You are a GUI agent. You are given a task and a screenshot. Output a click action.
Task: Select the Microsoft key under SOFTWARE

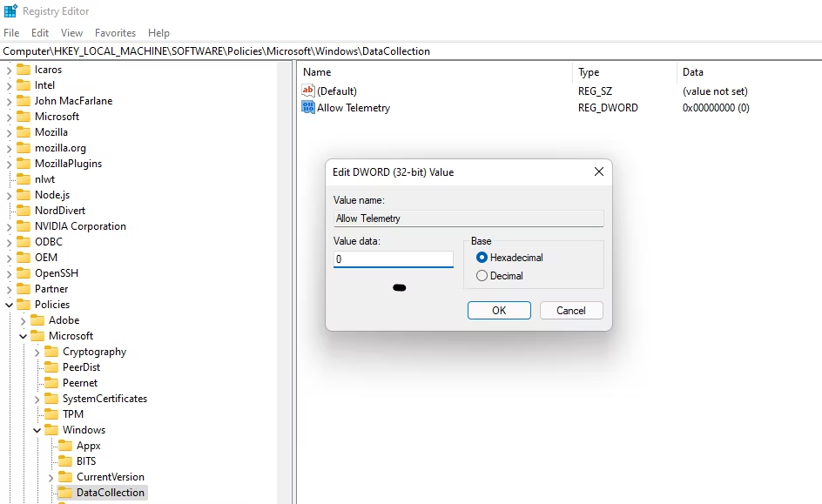pyautogui.click(x=57, y=117)
